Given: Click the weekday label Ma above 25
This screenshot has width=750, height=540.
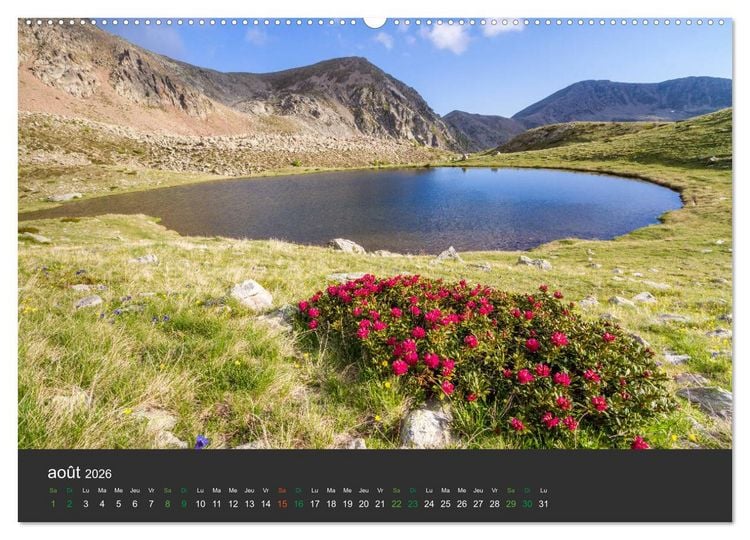Looking at the screenshot, I should click(x=445, y=490).
